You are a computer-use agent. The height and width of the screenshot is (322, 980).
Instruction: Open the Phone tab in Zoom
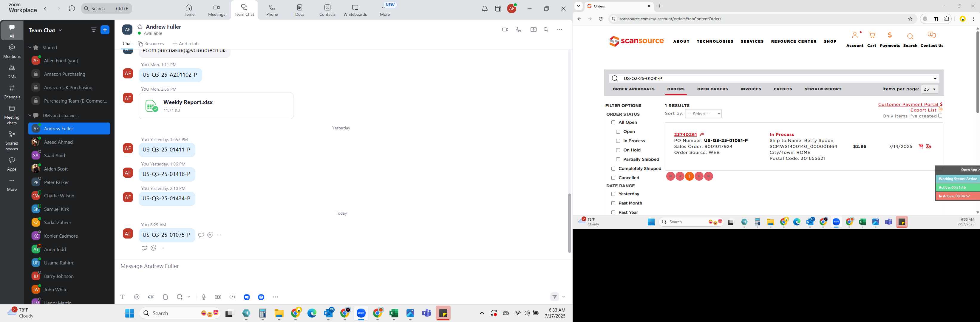[272, 10]
